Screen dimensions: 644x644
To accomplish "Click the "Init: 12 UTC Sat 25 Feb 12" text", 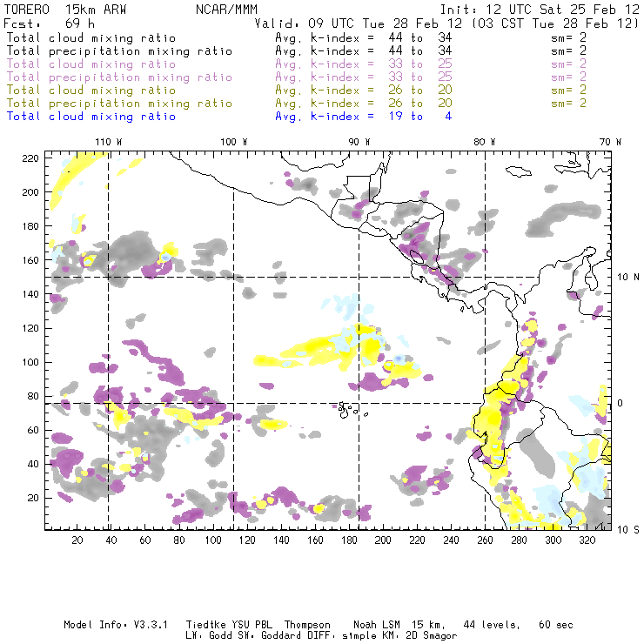I will pyautogui.click(x=540, y=10).
